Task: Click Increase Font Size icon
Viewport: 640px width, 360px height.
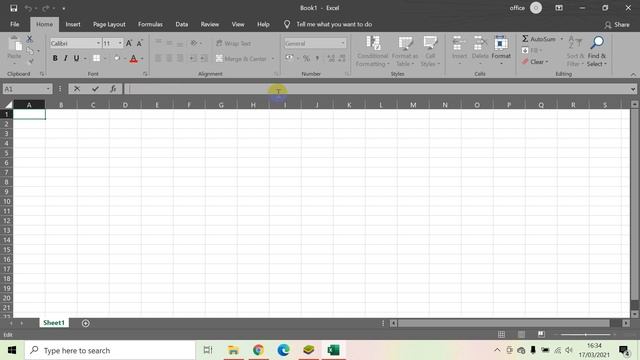Action: (129, 43)
